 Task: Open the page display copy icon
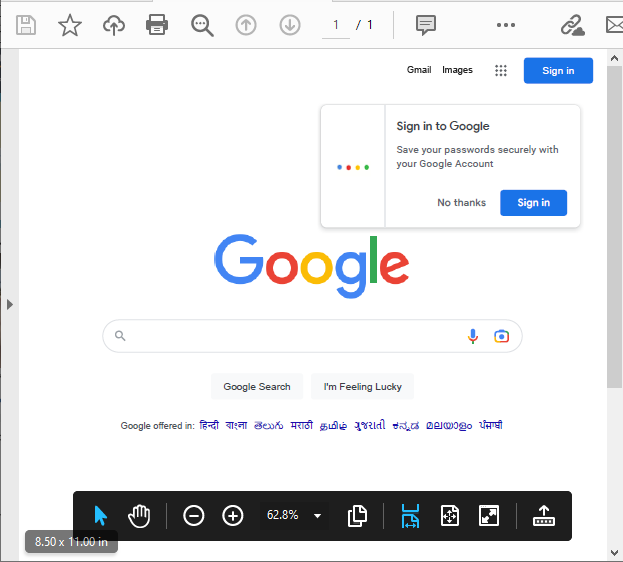(x=357, y=516)
